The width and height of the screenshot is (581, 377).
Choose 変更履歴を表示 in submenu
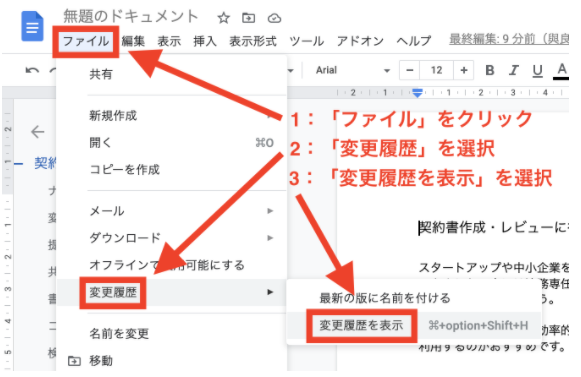[413, 325]
